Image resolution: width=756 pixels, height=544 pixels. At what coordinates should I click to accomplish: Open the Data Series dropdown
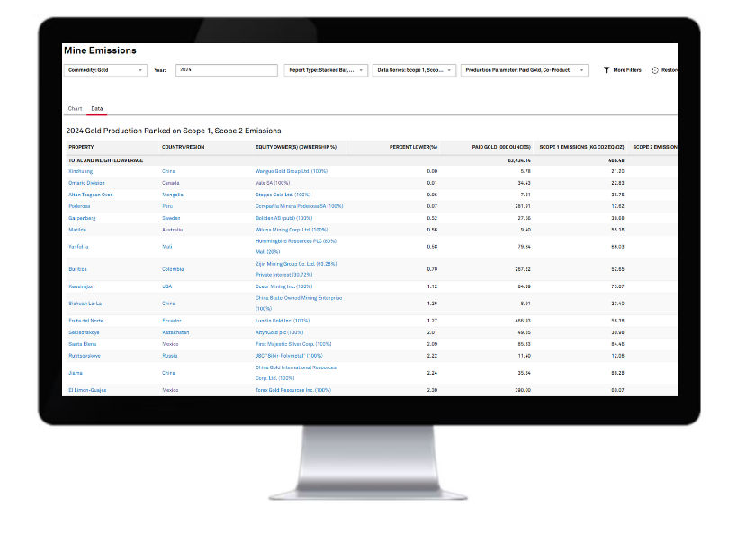click(x=415, y=70)
